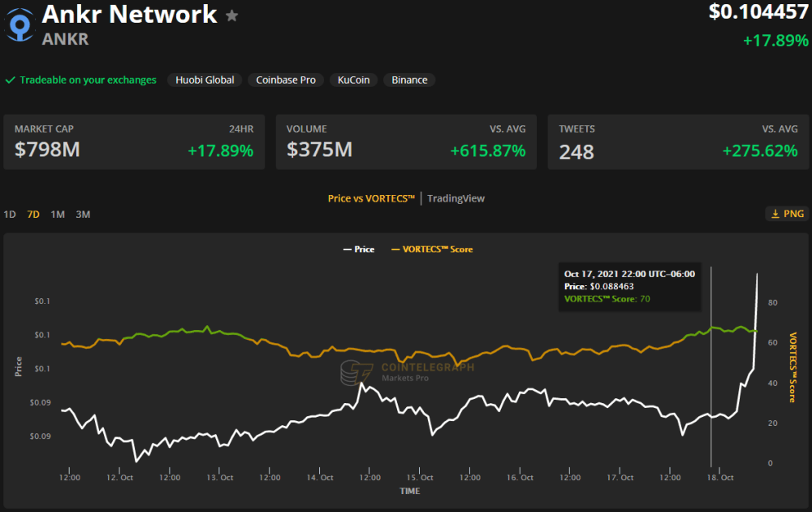Click the 13. Oct axis label
The width and height of the screenshot is (812, 512).
pyautogui.click(x=219, y=478)
